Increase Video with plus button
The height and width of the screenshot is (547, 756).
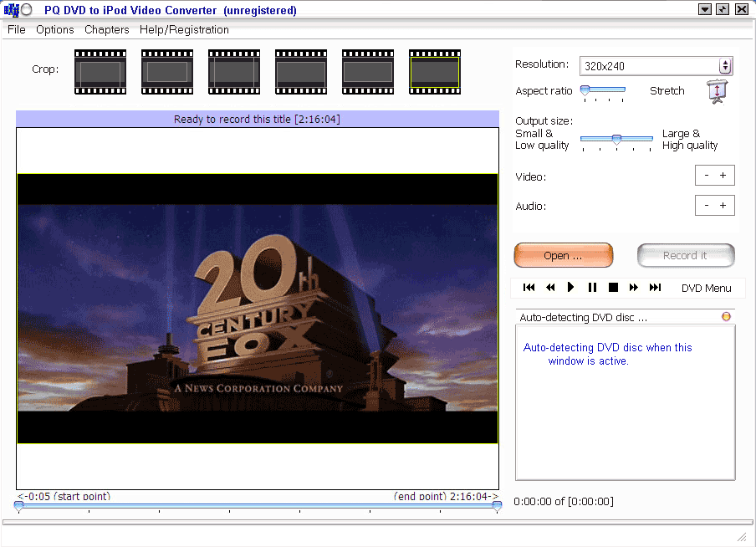pyautogui.click(x=723, y=176)
